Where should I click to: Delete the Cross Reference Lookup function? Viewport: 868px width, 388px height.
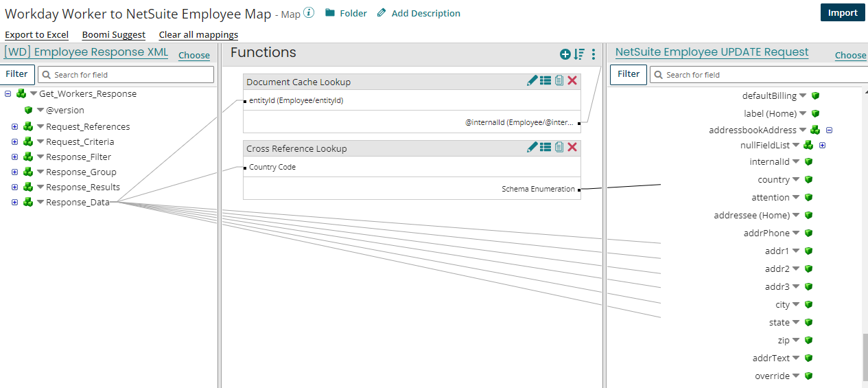[572, 147]
